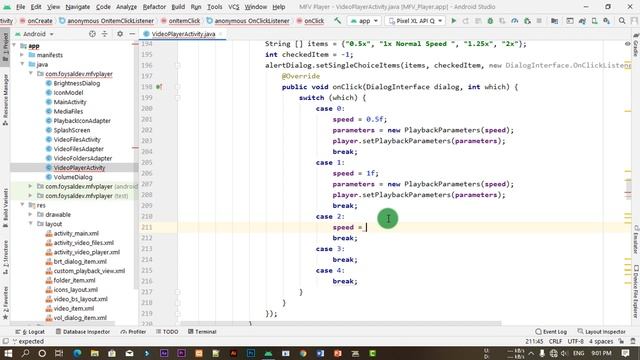Screen dimensions: 640x360
Task: Toggle the Resource Manager side panel
Action: (x=5, y=100)
